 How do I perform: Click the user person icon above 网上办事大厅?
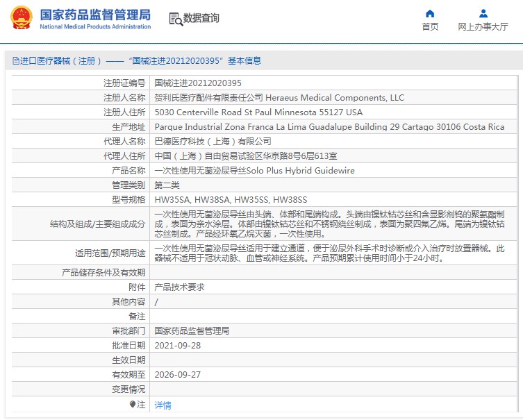(x=483, y=14)
